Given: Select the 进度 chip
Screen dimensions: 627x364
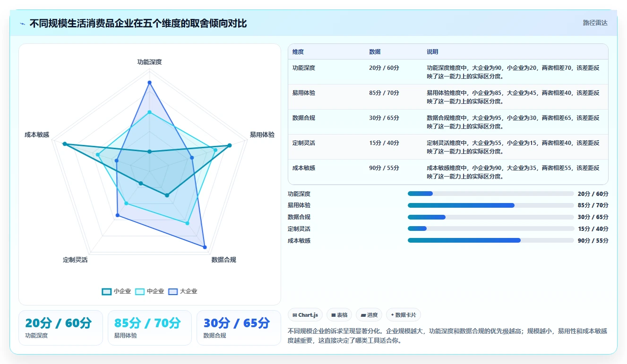Looking at the screenshot, I should tap(369, 315).
